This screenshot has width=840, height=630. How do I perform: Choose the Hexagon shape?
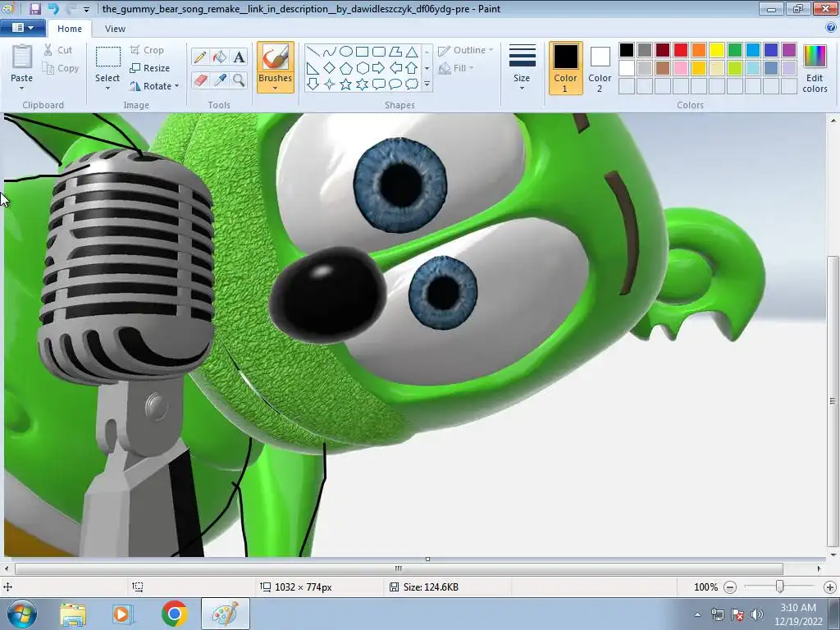pos(362,68)
